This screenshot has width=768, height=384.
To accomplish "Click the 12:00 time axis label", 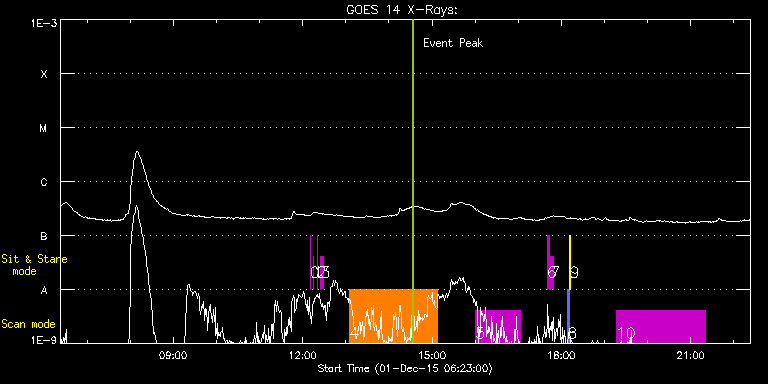I will click(302, 355).
